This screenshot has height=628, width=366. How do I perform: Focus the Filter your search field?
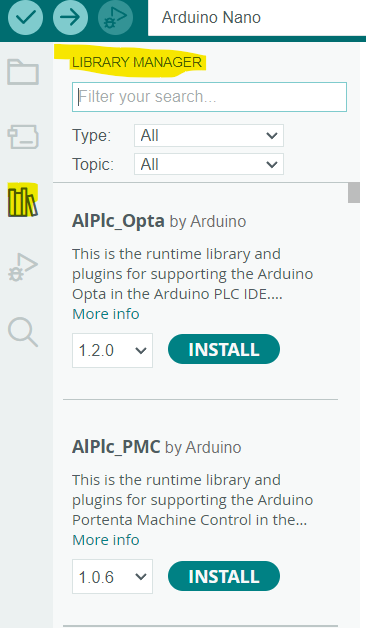[x=209, y=97]
